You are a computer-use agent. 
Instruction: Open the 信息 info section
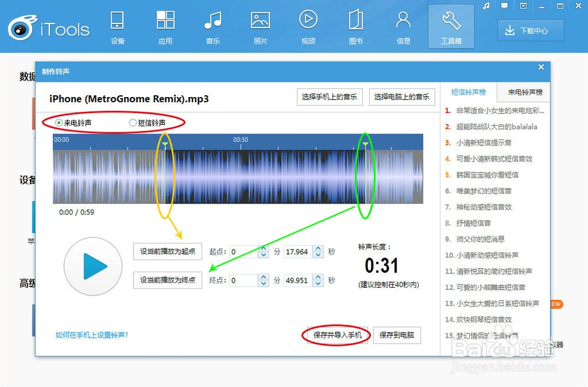pos(403,28)
